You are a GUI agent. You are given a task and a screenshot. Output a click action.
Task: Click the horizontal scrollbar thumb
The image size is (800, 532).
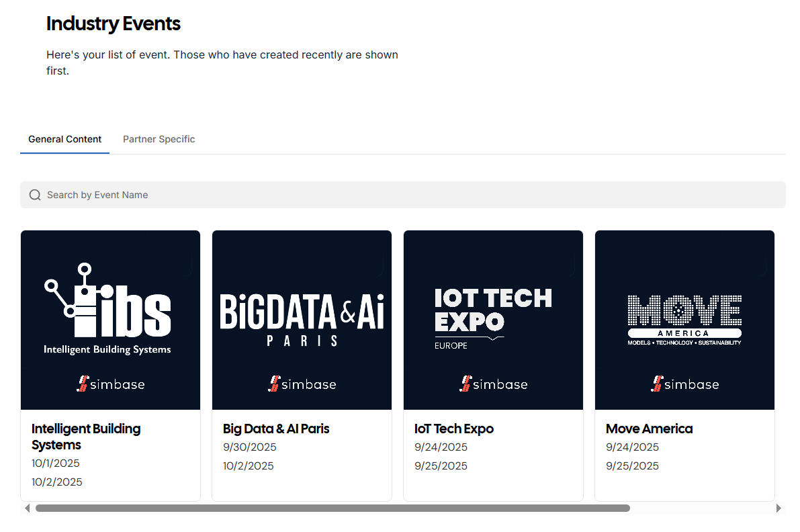click(x=332, y=508)
